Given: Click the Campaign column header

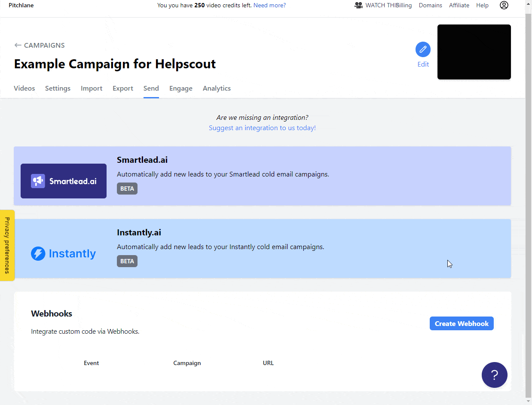Looking at the screenshot, I should pyautogui.click(x=187, y=363).
